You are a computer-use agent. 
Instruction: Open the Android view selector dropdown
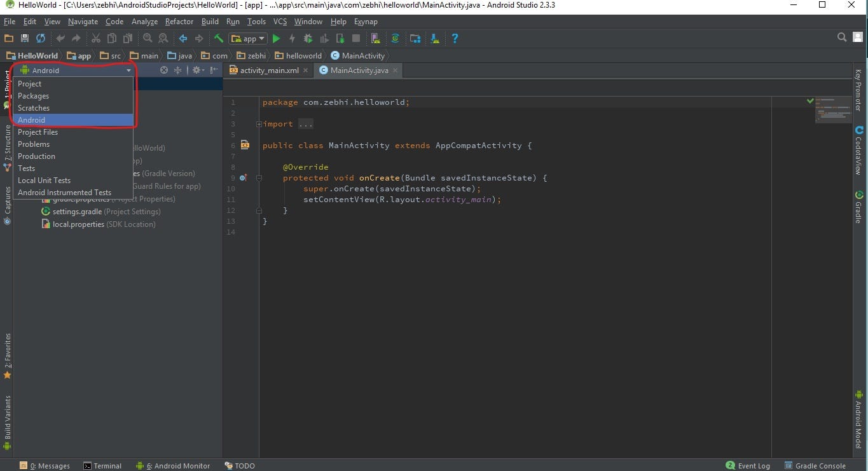(75, 71)
